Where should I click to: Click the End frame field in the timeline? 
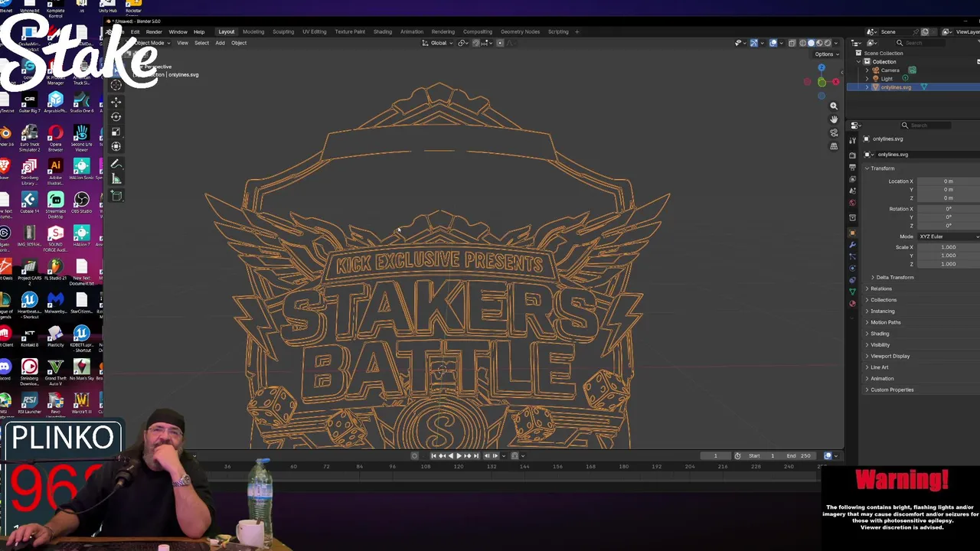[x=799, y=455]
